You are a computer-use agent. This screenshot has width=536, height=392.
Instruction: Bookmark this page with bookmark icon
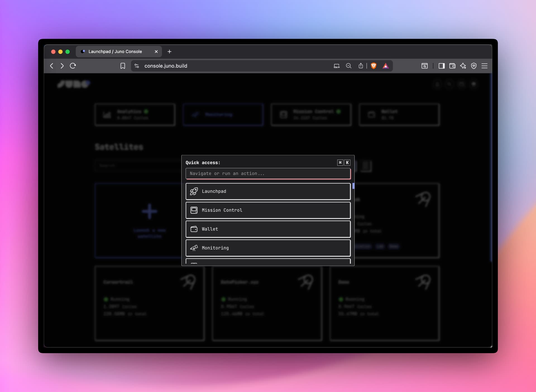pos(123,66)
